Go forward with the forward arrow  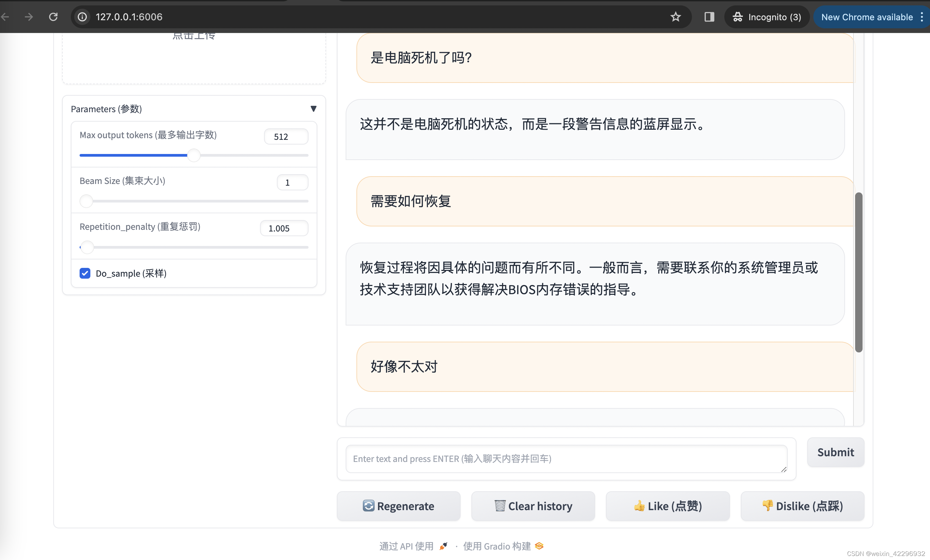tap(29, 17)
